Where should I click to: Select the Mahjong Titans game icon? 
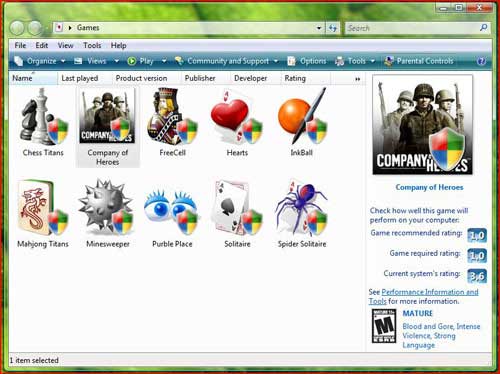pos(43,208)
